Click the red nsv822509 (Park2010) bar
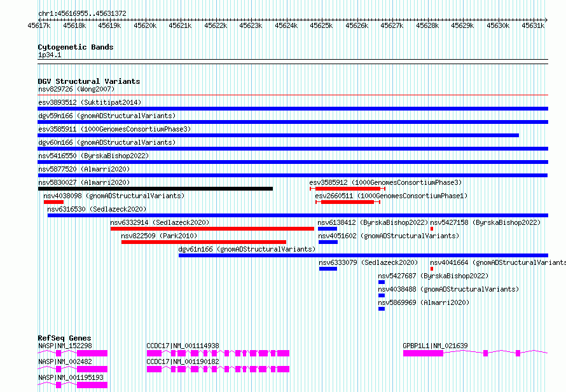Image resolution: width=566 pixels, height=392 pixels. 204,242
